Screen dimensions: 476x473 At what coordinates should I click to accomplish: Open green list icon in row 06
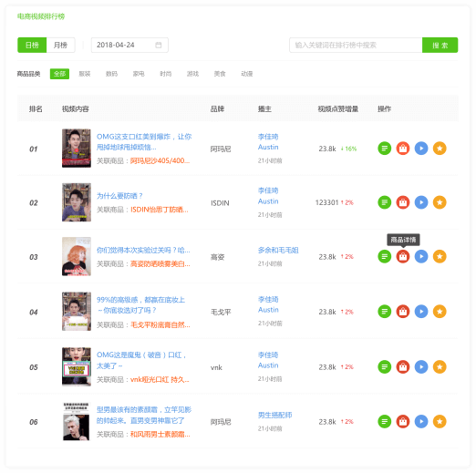[384, 421]
